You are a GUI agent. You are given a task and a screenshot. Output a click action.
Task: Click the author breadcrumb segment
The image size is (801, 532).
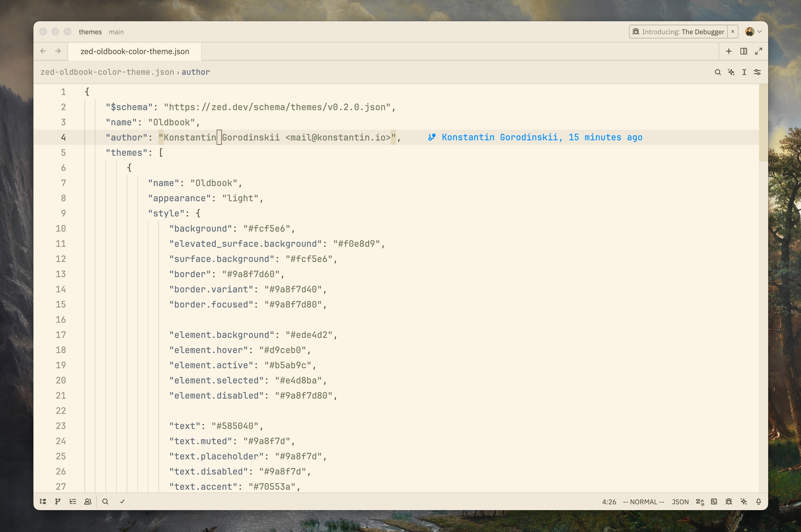[196, 72]
